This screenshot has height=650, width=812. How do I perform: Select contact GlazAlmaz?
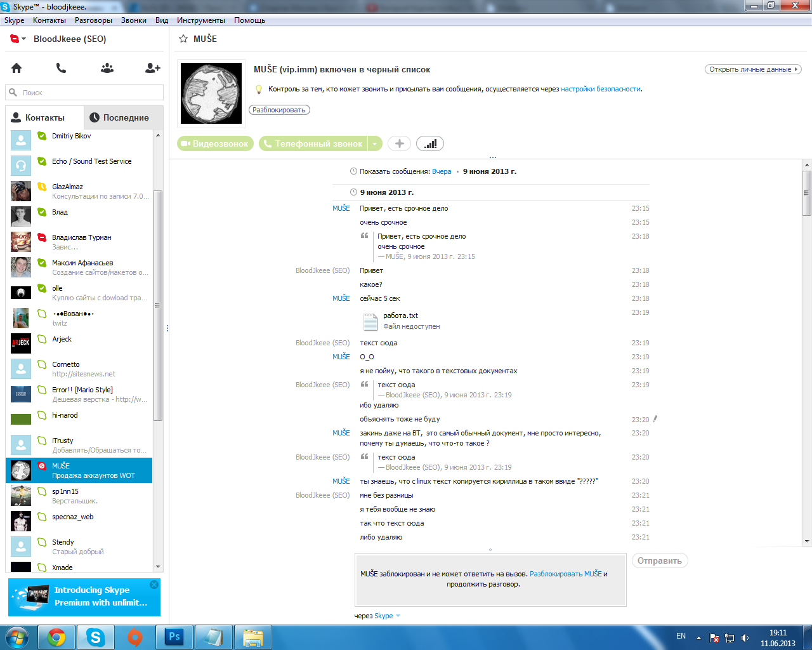pos(79,191)
